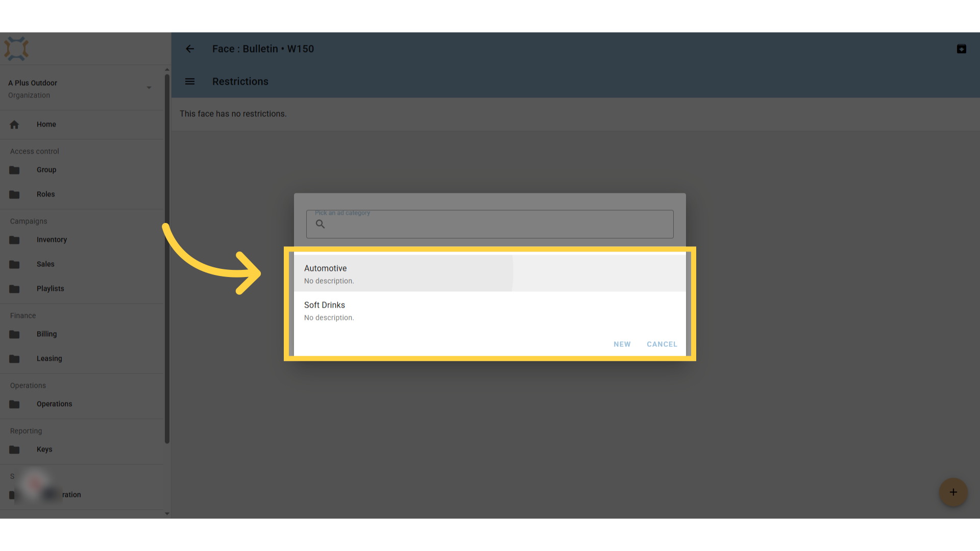Click the folder icon beside Playlists
The image size is (980, 551).
[x=14, y=289]
